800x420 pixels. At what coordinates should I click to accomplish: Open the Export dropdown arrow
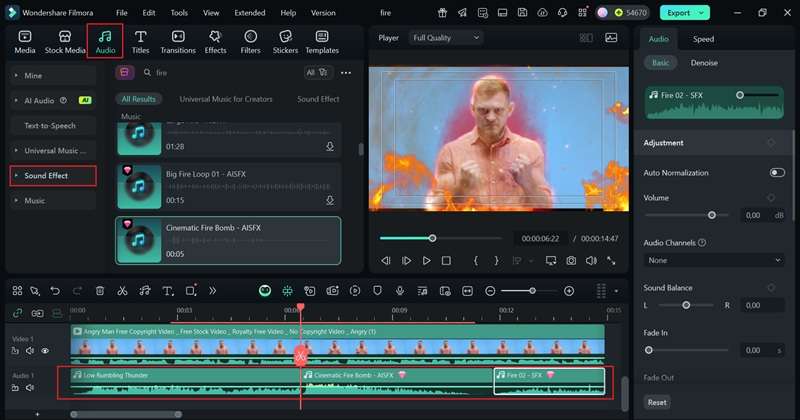702,13
